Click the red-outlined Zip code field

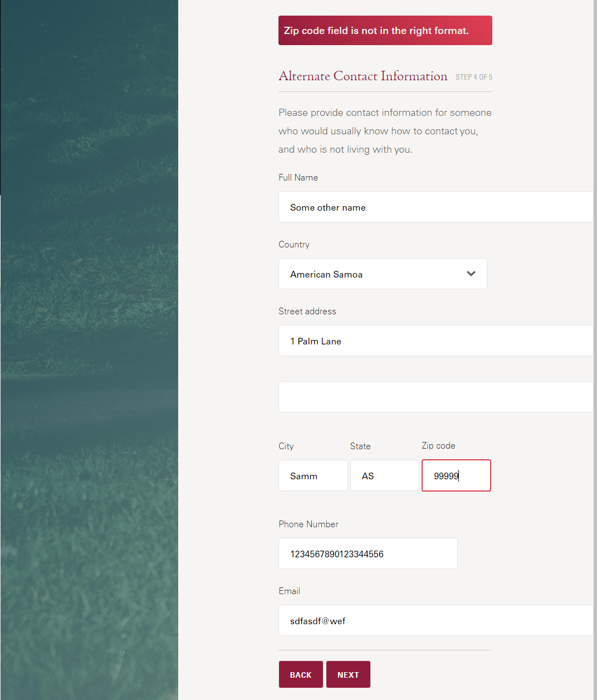coord(456,475)
